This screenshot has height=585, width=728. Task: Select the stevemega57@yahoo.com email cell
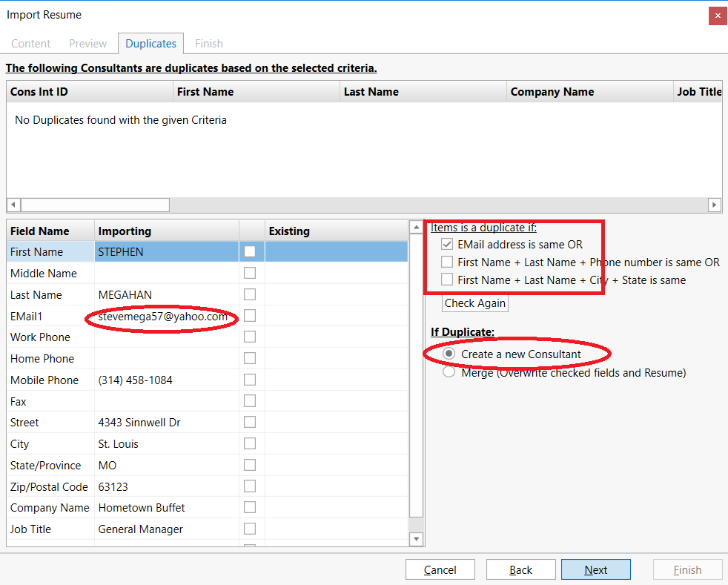[x=167, y=316]
